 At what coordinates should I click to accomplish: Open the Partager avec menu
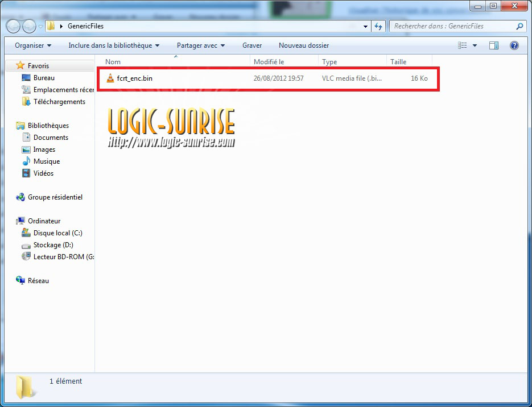tap(200, 45)
